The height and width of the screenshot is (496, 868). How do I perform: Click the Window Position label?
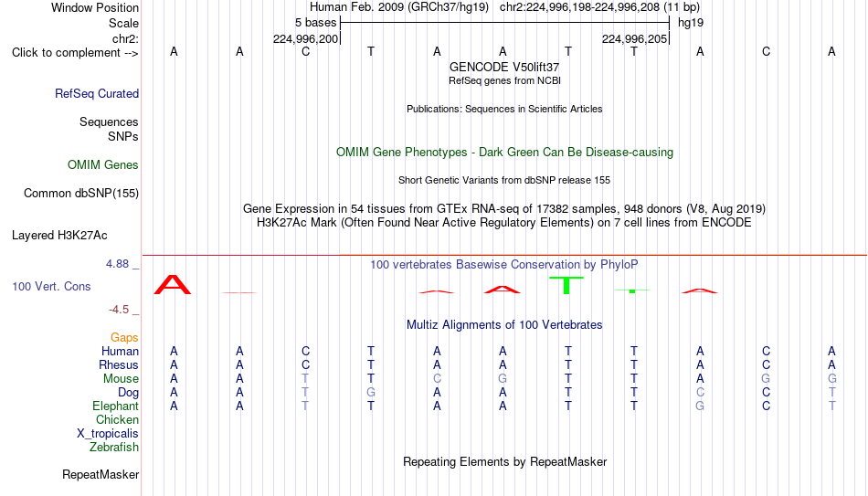pos(95,7)
